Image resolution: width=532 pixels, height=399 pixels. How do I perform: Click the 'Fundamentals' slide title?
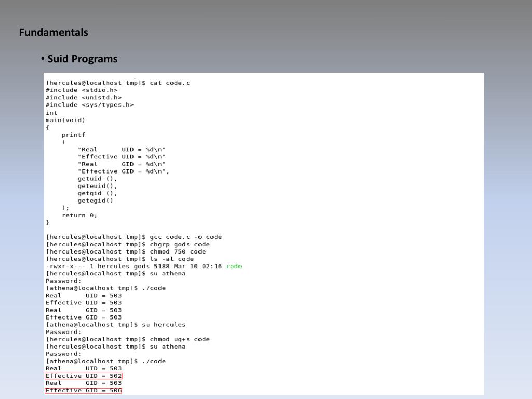54,32
